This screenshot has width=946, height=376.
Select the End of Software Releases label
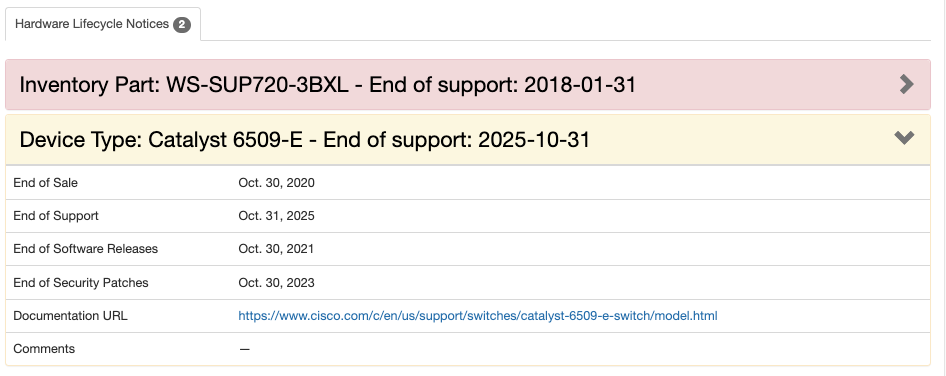click(x=85, y=249)
